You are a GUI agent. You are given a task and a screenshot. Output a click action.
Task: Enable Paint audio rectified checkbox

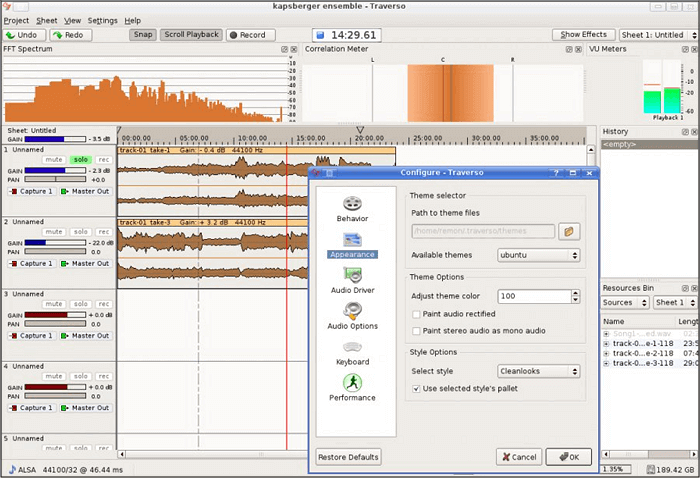tap(416, 314)
